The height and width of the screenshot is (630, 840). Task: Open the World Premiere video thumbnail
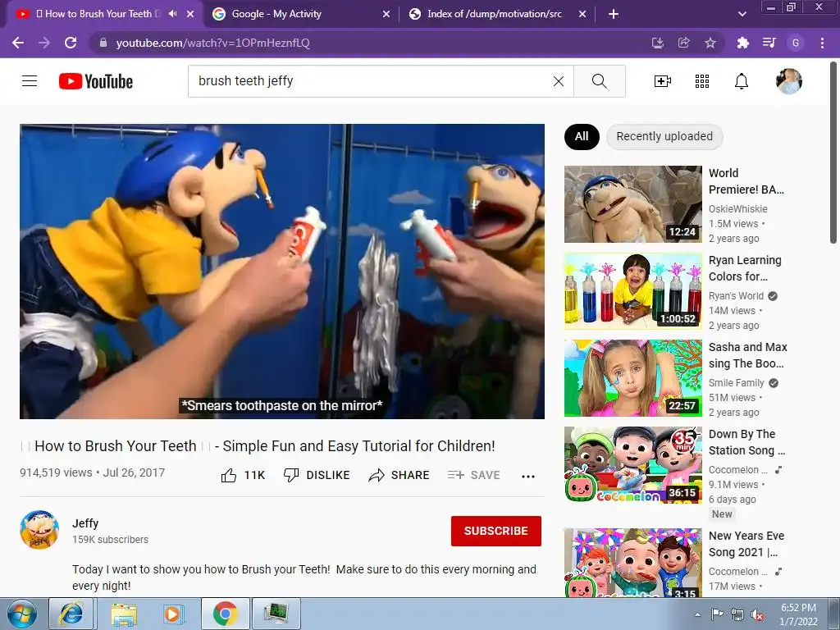(x=632, y=204)
